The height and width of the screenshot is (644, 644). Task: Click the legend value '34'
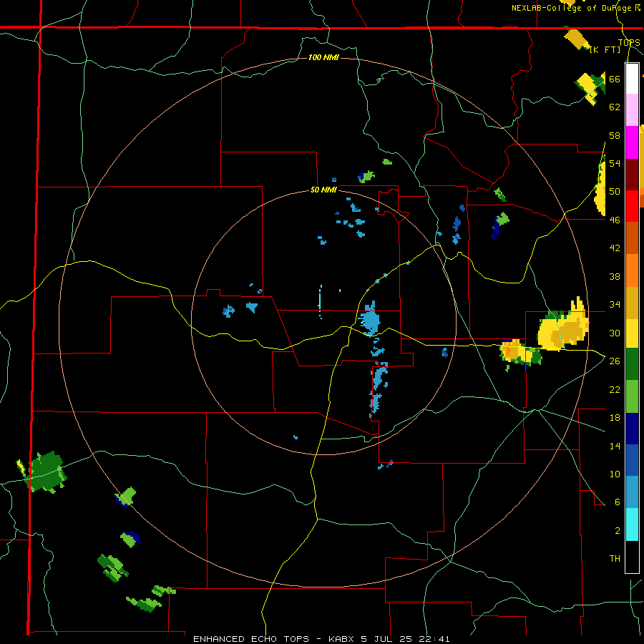pos(615,305)
